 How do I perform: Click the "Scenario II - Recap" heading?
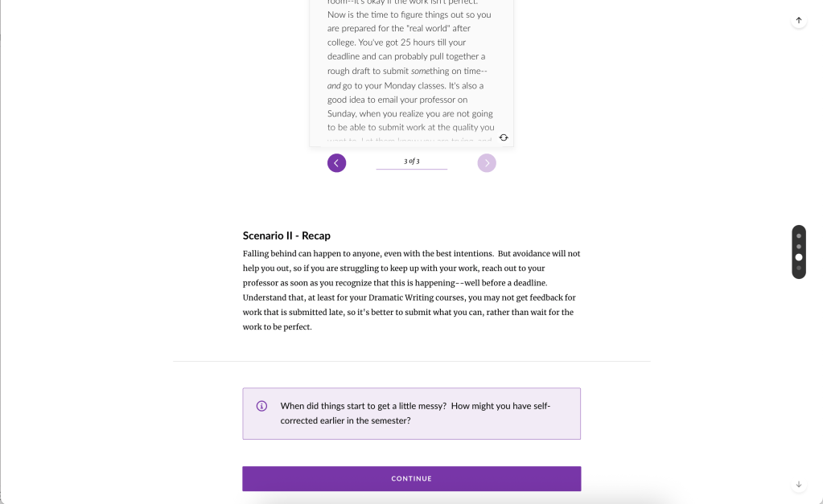286,236
